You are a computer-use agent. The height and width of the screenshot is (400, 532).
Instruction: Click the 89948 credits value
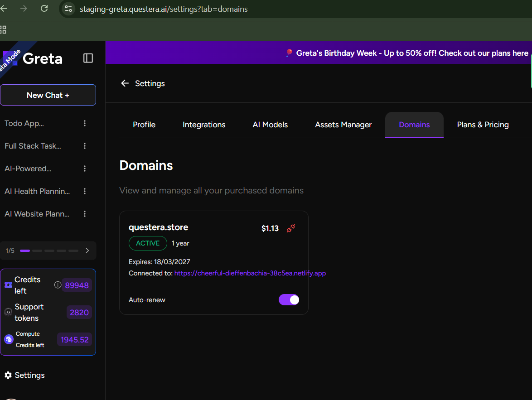77,285
